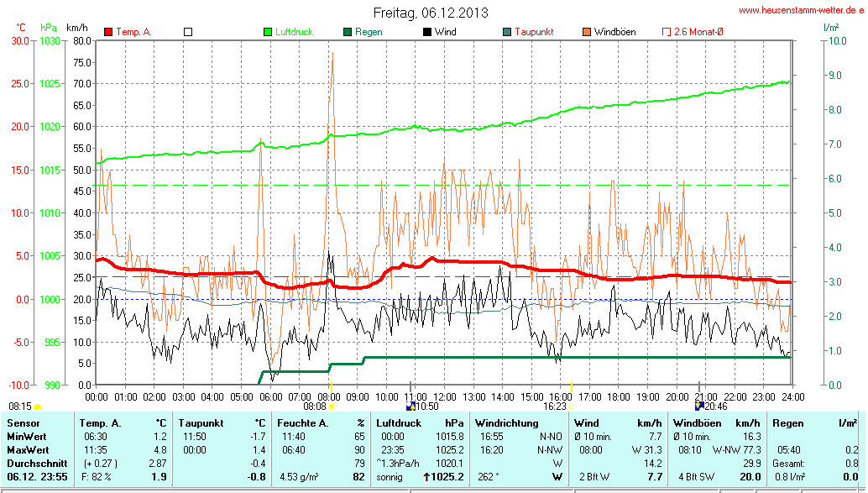Viewport: 868px width, 493px height.
Task: Toggle the 2.6 Monat-Ø legend marker
Action: (667, 32)
